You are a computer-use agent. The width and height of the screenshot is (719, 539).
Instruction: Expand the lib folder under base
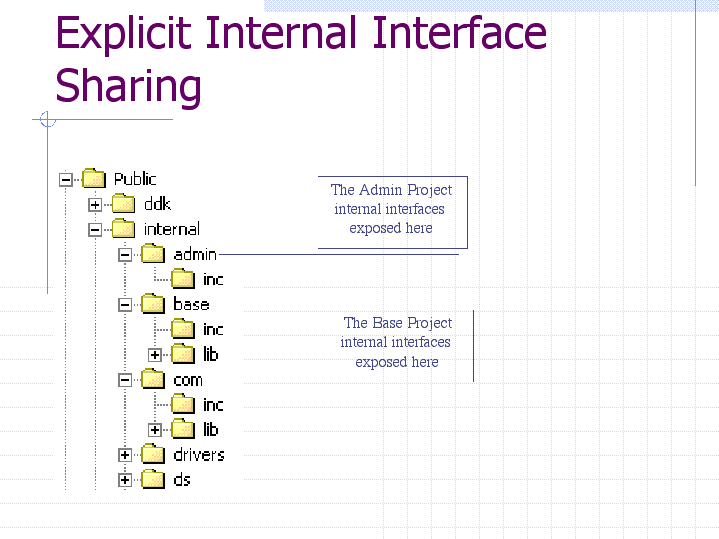coord(155,355)
